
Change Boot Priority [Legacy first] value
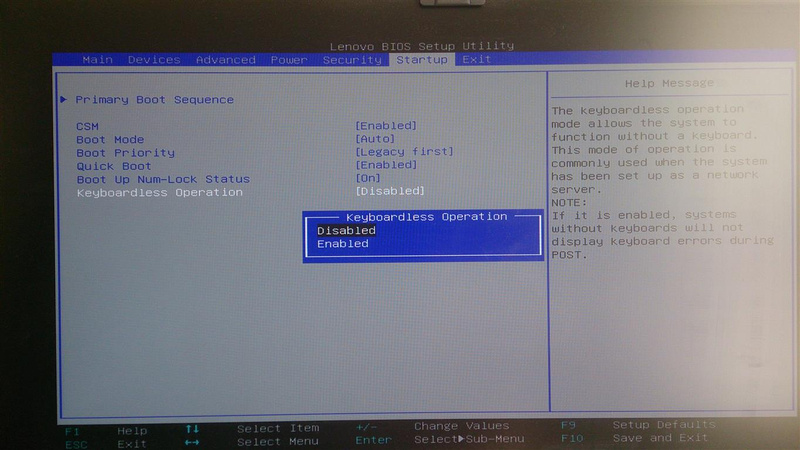pos(404,152)
